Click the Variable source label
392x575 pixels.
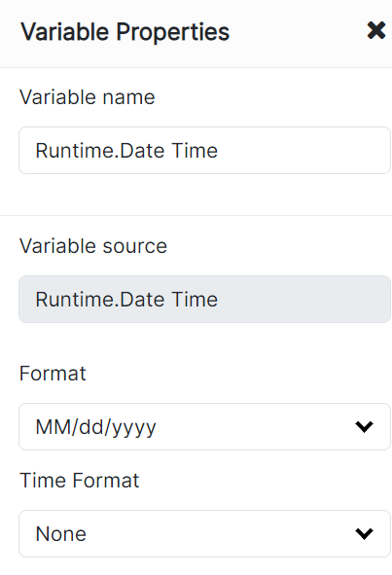pyautogui.click(x=93, y=246)
